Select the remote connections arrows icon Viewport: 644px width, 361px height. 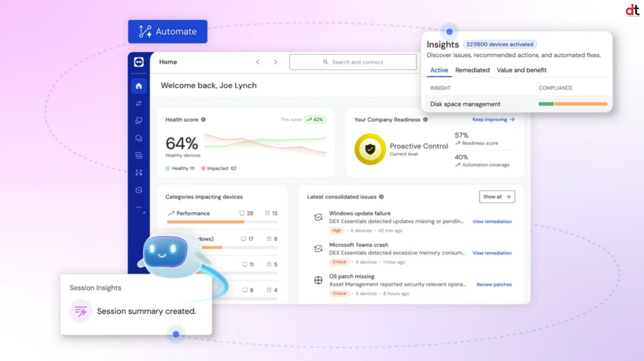(x=139, y=103)
